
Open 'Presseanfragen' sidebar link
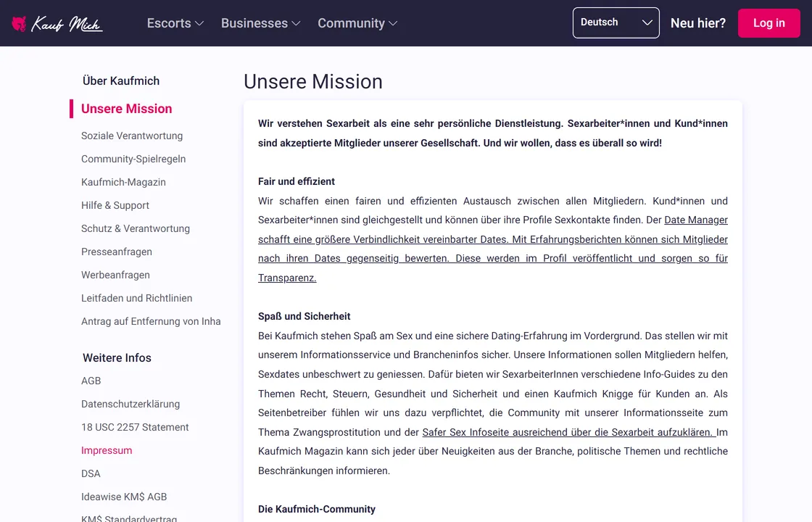click(117, 252)
